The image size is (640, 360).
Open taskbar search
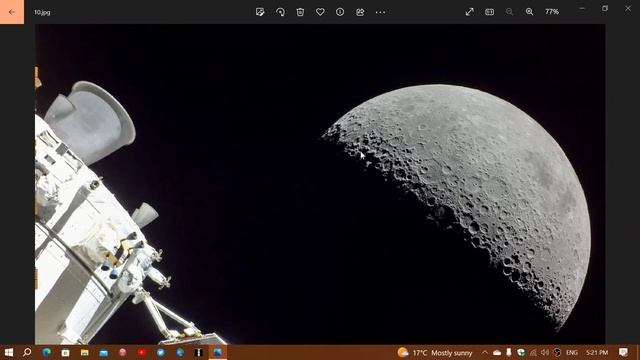coord(27,352)
